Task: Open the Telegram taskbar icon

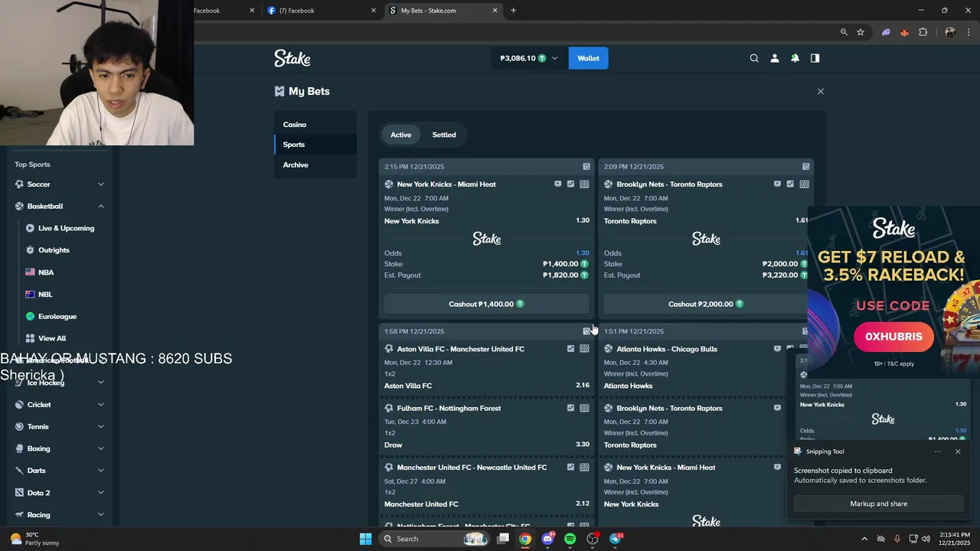Action: [x=615, y=539]
